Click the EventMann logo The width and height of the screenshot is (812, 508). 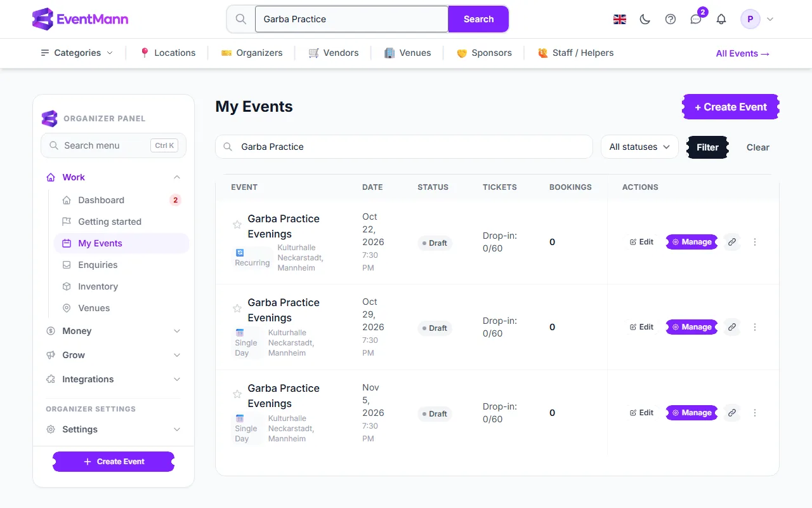(x=80, y=19)
